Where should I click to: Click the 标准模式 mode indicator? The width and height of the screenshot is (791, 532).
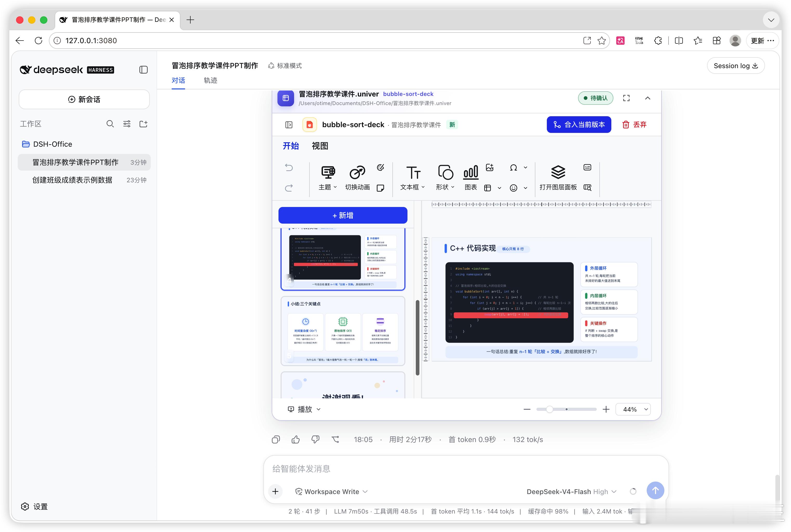[x=284, y=66]
